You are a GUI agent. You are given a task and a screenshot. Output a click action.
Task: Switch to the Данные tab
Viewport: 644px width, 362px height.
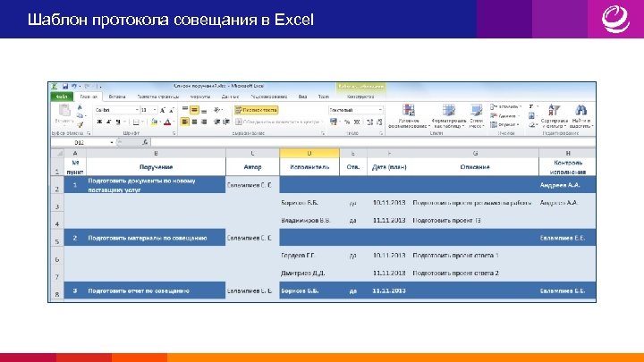pos(230,97)
